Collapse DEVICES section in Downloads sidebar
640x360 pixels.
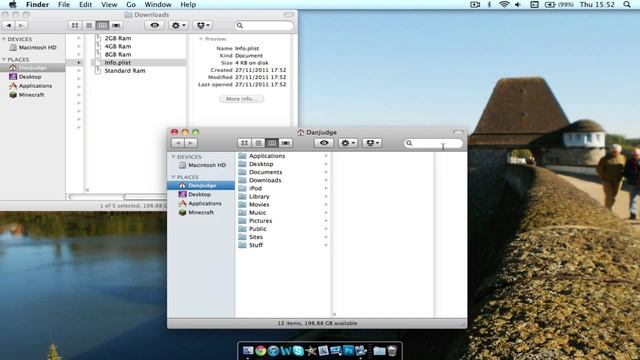point(4,39)
